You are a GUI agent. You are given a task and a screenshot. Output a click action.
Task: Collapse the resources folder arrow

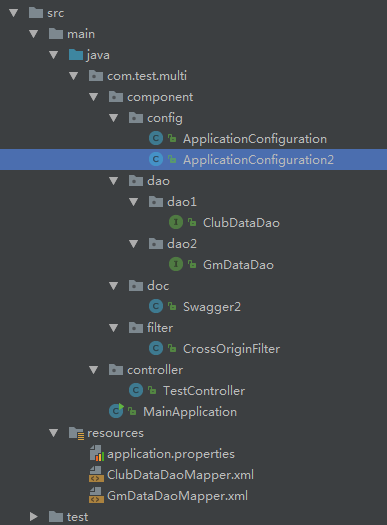pos(54,433)
